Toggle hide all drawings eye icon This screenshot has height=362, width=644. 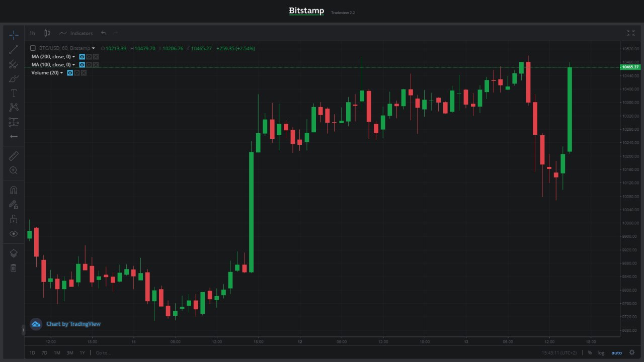click(x=14, y=234)
